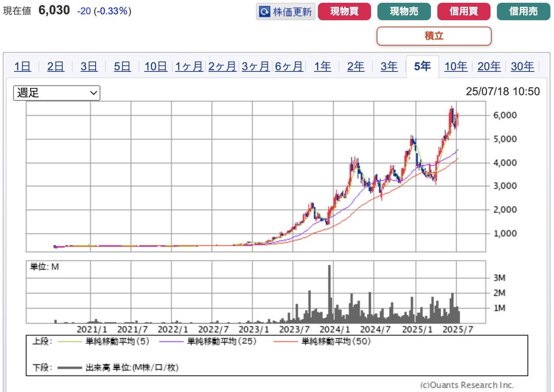The height and width of the screenshot is (392, 554).
Task: Select 信用売 margin sell button
Action: click(x=523, y=12)
